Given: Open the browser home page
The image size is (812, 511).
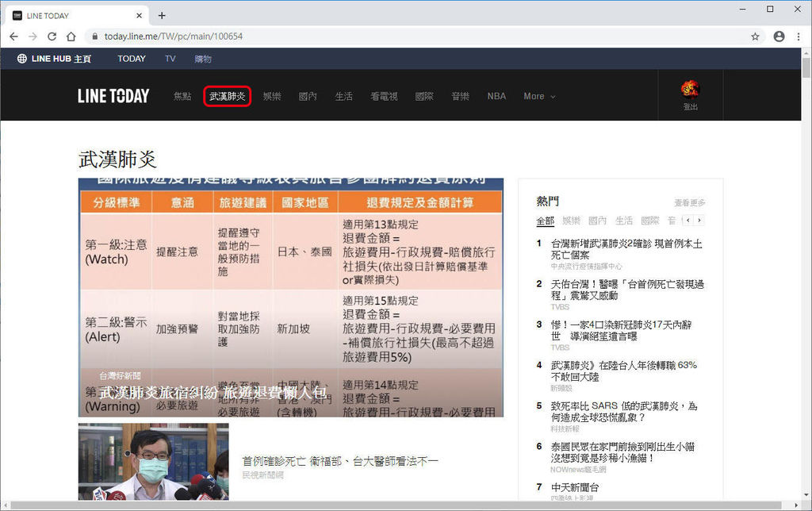Looking at the screenshot, I should click(x=71, y=36).
